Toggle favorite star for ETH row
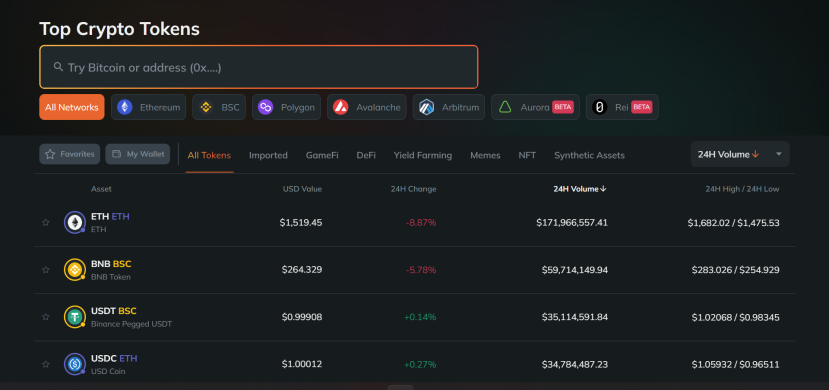This screenshot has height=390, width=829. (45, 222)
